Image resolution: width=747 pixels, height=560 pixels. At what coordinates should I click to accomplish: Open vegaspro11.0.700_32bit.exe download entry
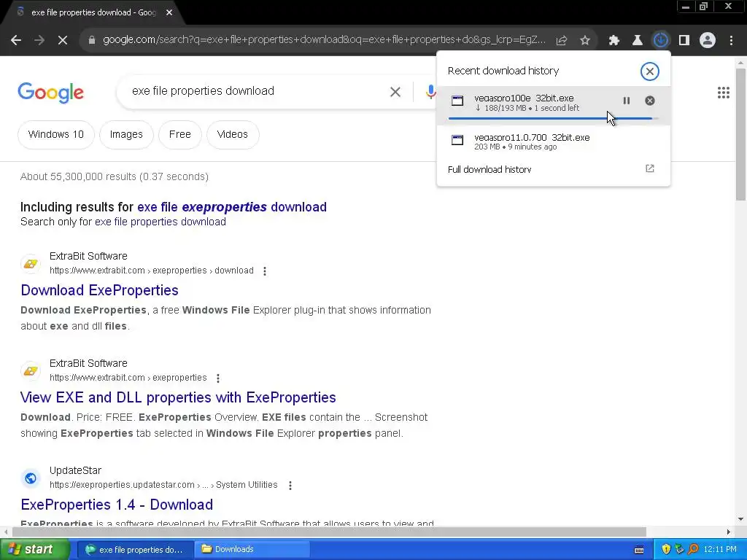(x=553, y=141)
